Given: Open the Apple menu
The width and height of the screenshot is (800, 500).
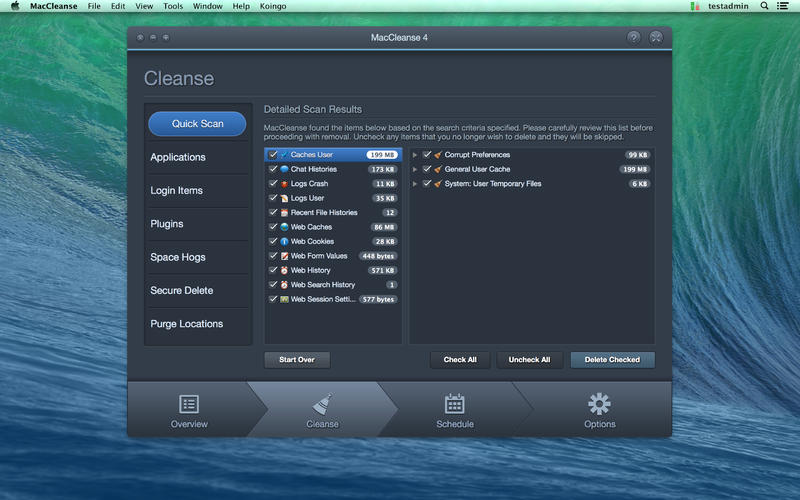Looking at the screenshot, I should (x=15, y=6).
